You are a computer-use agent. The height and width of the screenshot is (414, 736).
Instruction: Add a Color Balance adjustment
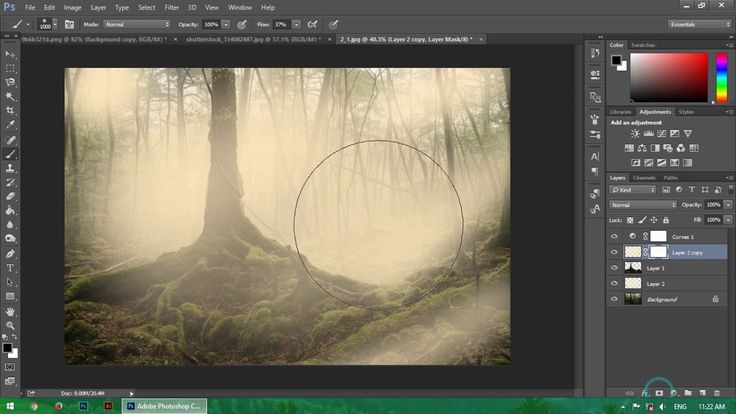[x=642, y=148]
